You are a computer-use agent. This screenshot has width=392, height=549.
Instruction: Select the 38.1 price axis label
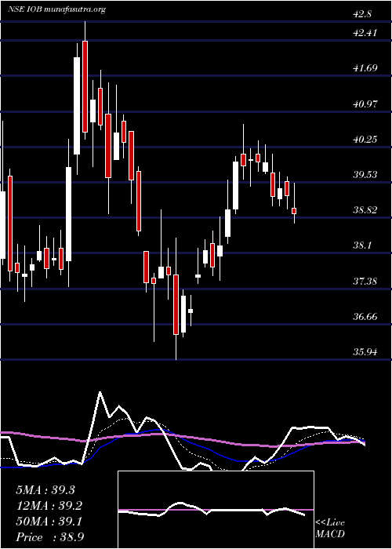click(363, 245)
